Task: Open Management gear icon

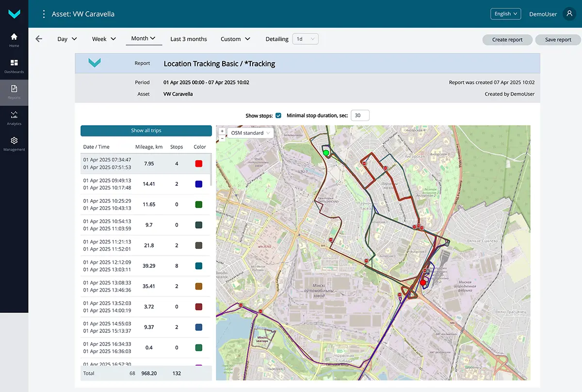Action: 14,143
